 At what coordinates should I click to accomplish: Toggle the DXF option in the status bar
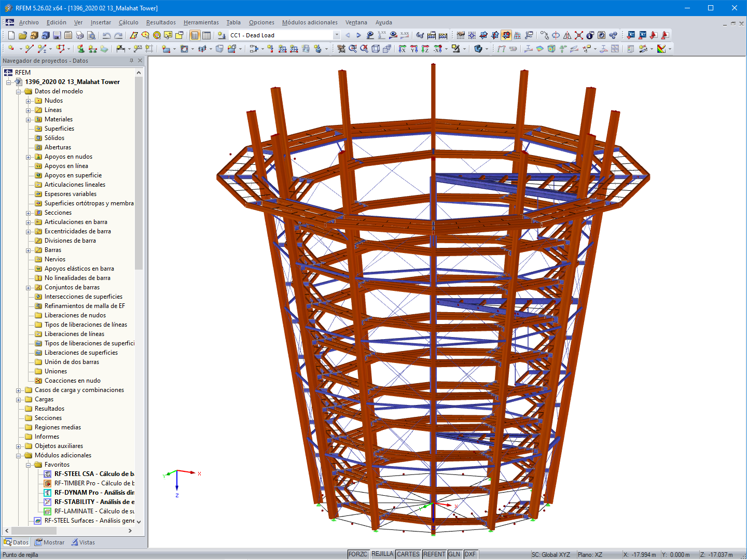tap(470, 554)
